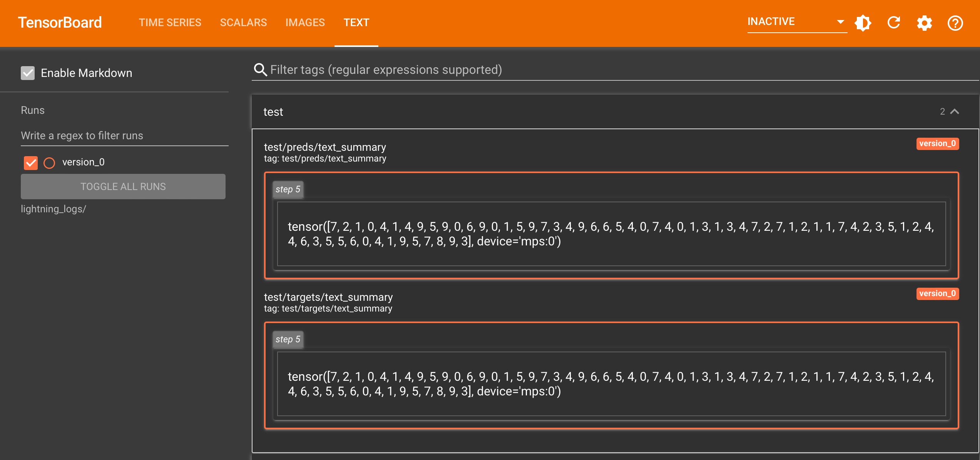Open the help question mark icon
Viewport: 980px width, 460px height.
tap(955, 23)
